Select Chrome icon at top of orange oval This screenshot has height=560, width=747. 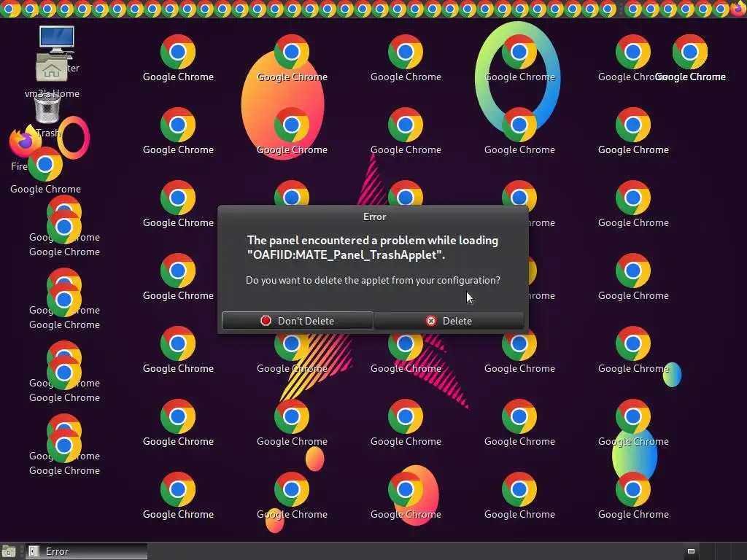coord(292,52)
